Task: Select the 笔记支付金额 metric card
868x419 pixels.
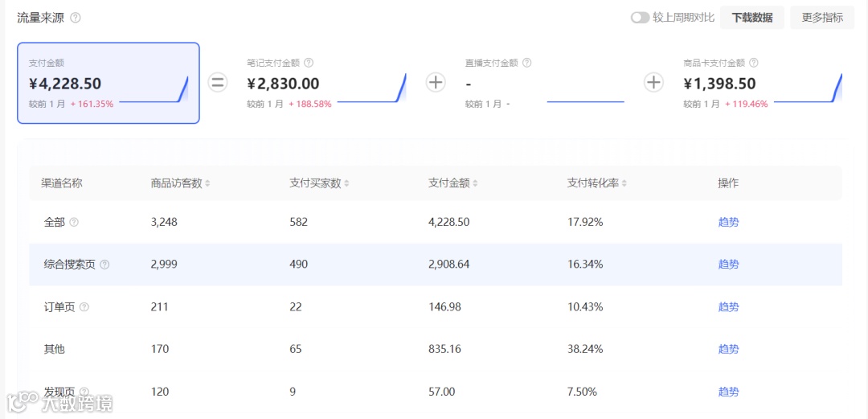Action: [x=325, y=83]
